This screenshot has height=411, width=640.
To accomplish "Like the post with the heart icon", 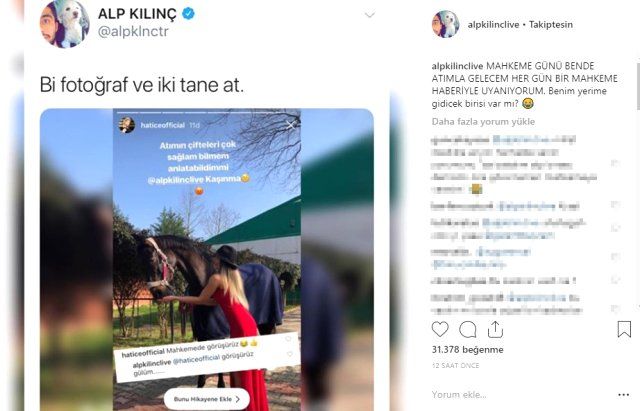I will [440, 329].
